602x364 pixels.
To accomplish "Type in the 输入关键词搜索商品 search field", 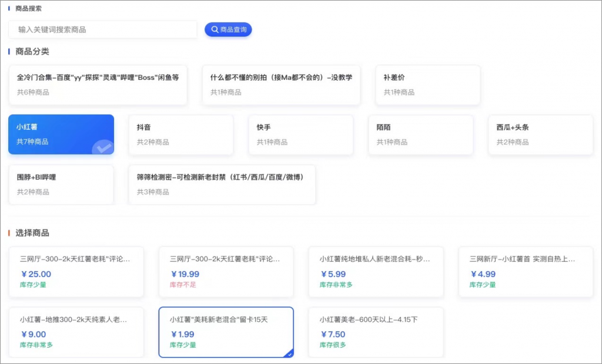I will point(103,29).
